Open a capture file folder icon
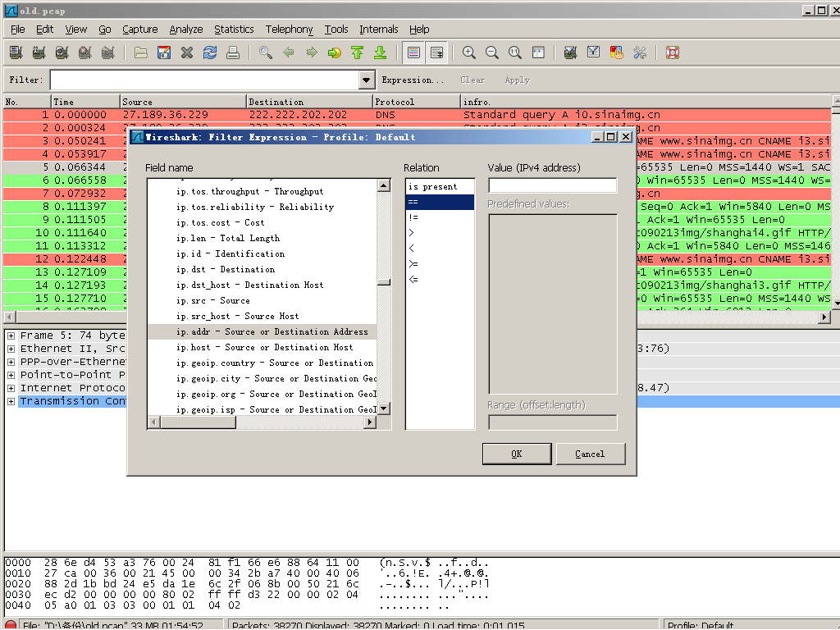The image size is (840, 630). pyautogui.click(x=141, y=52)
